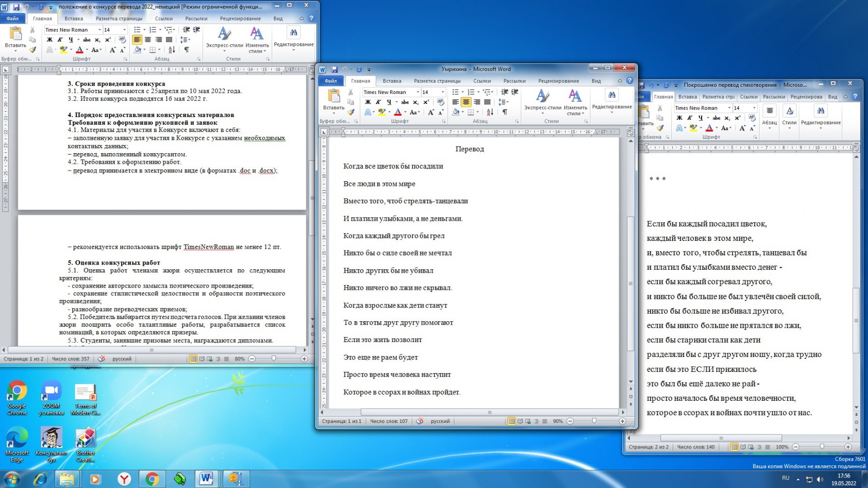Screen dimensions: 868x488
Task: Open Редактирование menu in Умрихина window
Action: pos(611,100)
